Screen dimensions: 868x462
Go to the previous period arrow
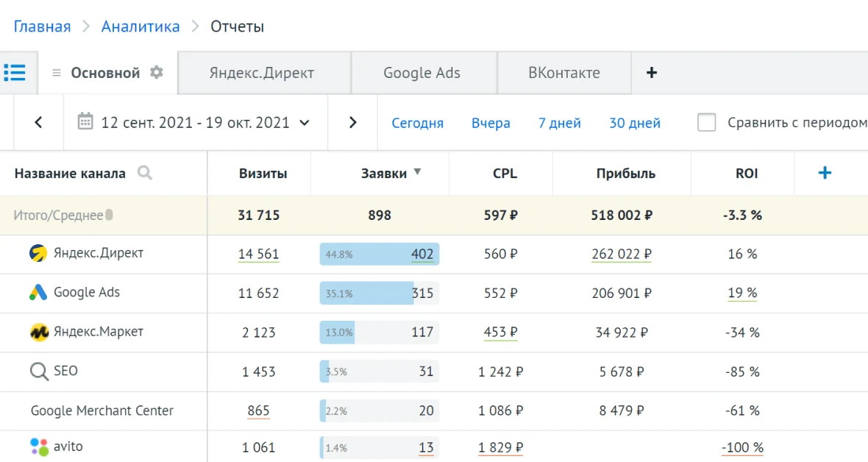(38, 122)
